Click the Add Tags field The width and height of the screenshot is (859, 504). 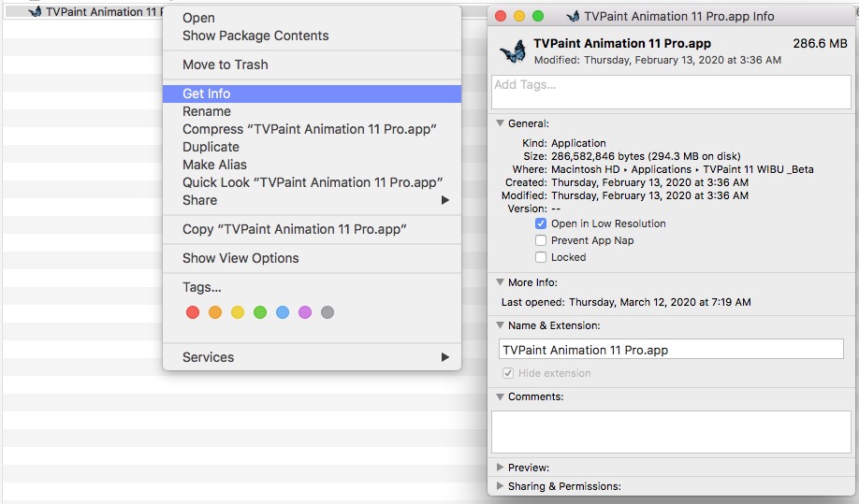[671, 92]
